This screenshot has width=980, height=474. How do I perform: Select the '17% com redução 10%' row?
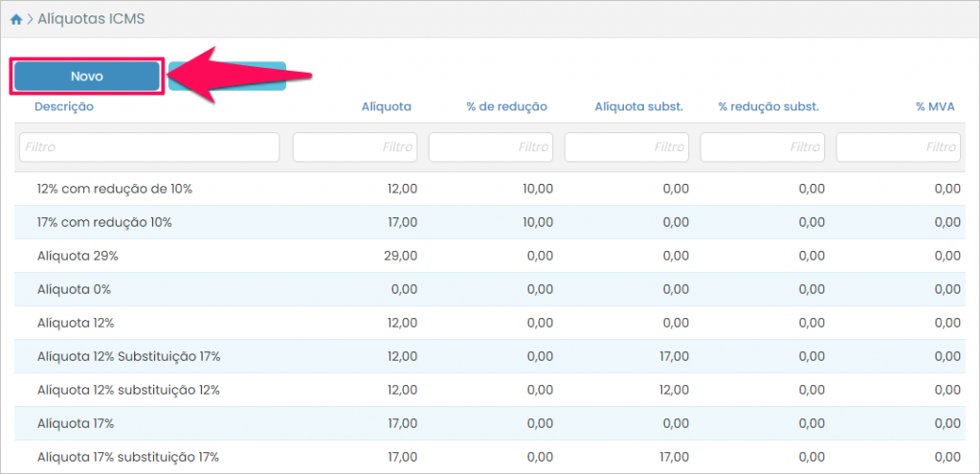104,223
